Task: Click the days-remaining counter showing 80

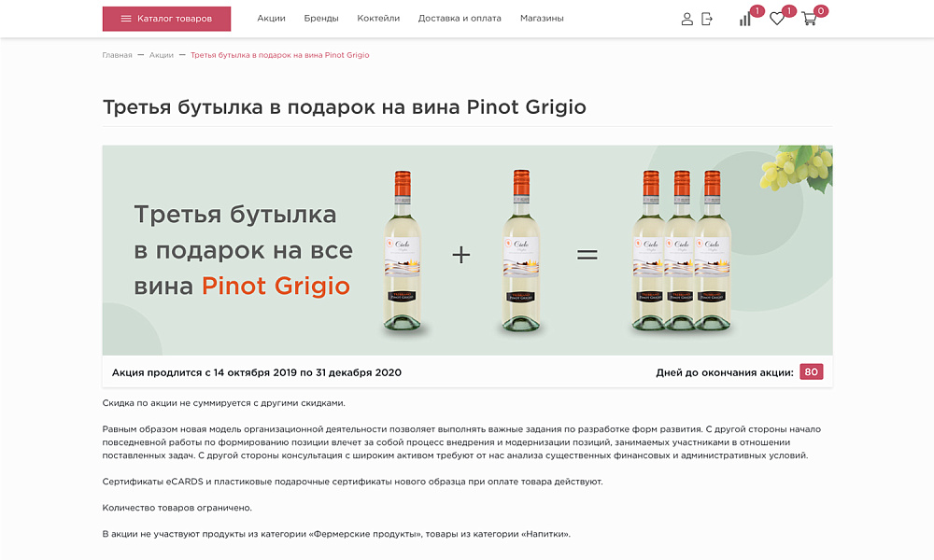Action: click(x=812, y=371)
